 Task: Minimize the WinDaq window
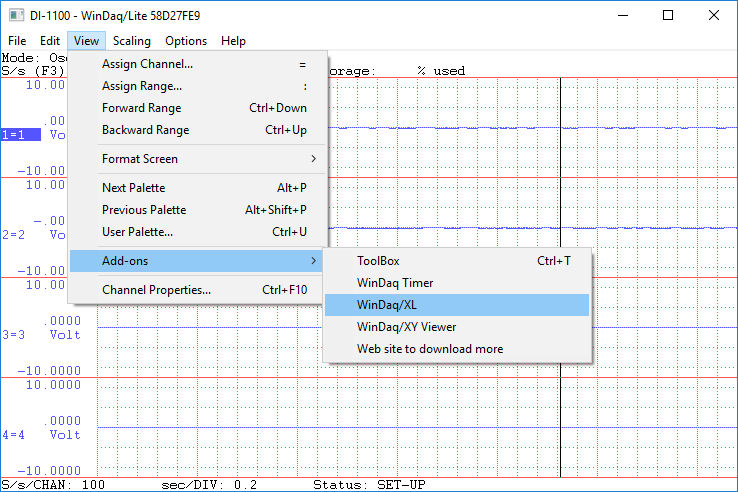point(623,16)
